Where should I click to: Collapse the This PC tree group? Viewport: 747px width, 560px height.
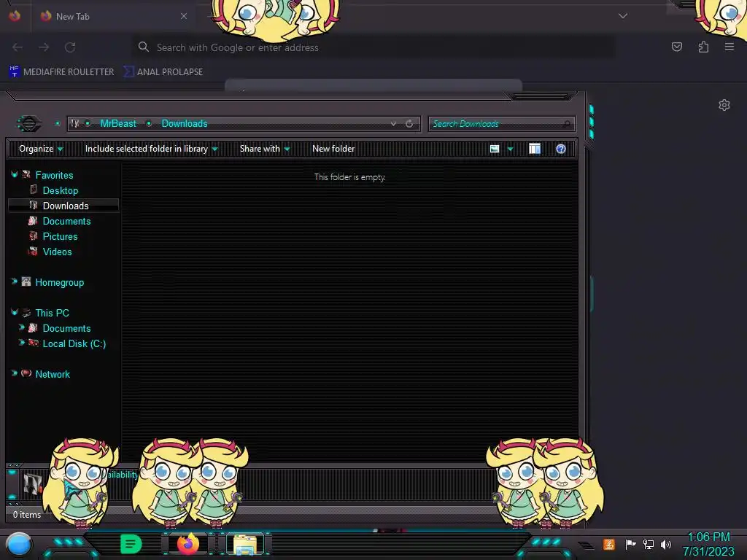15,312
